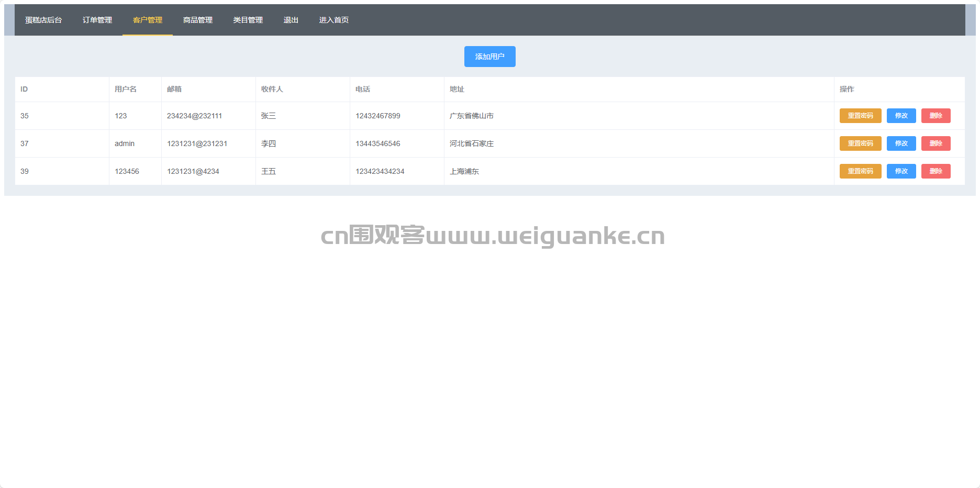
Task: Go to 商品管理 in the navbar
Action: [198, 20]
